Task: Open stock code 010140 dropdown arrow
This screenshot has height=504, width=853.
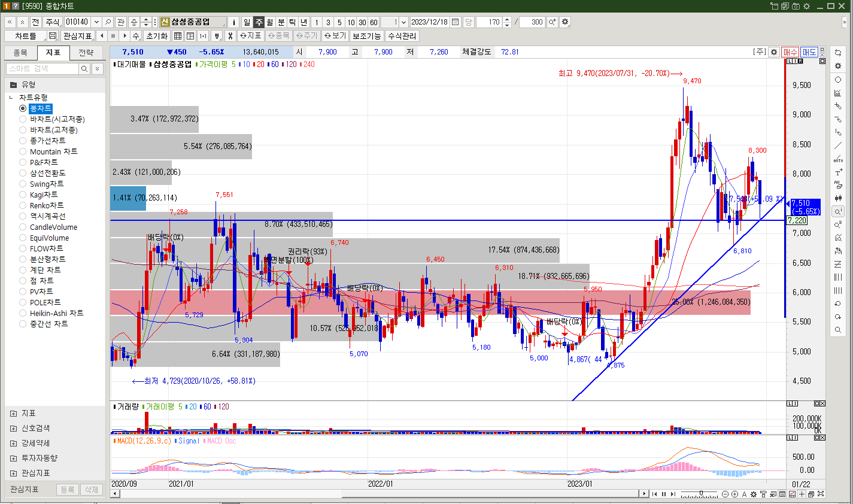Action: (96, 22)
